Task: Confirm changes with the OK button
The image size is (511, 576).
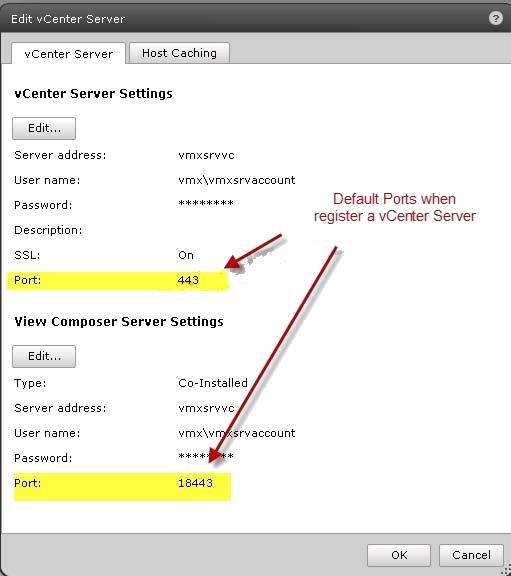Action: click(399, 555)
